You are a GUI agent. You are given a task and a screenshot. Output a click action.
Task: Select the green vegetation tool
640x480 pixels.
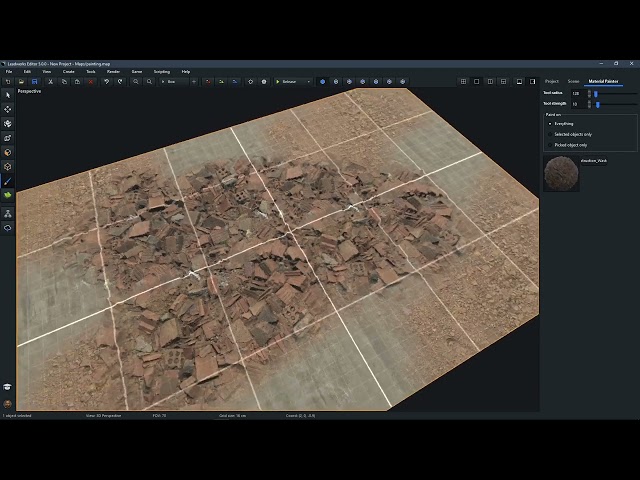coord(7,196)
